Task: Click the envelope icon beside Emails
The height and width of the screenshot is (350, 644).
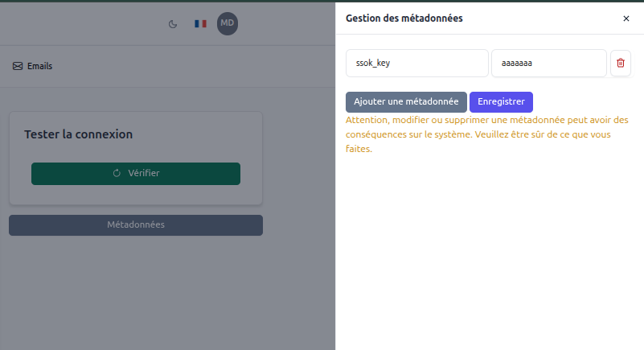Action: 18,67
